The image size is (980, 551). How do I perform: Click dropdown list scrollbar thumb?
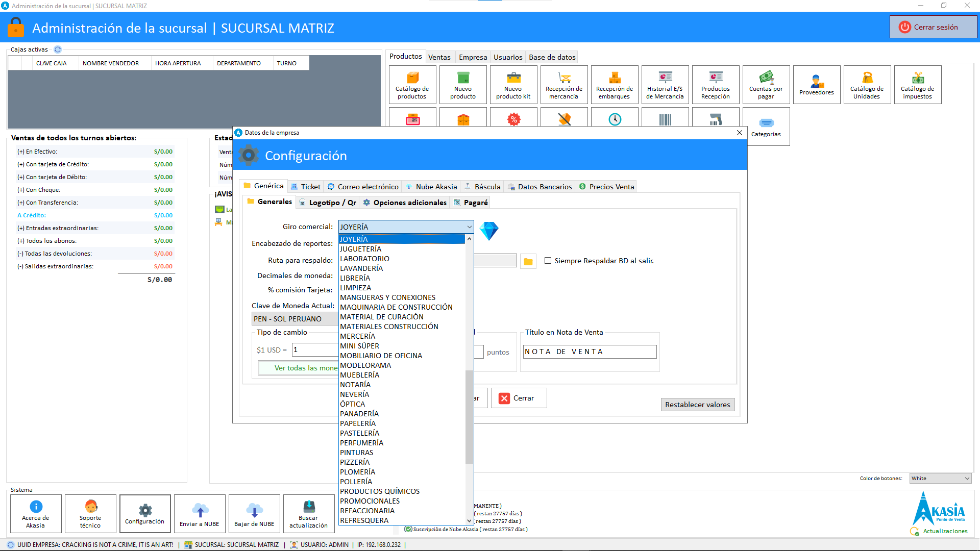pos(469,417)
